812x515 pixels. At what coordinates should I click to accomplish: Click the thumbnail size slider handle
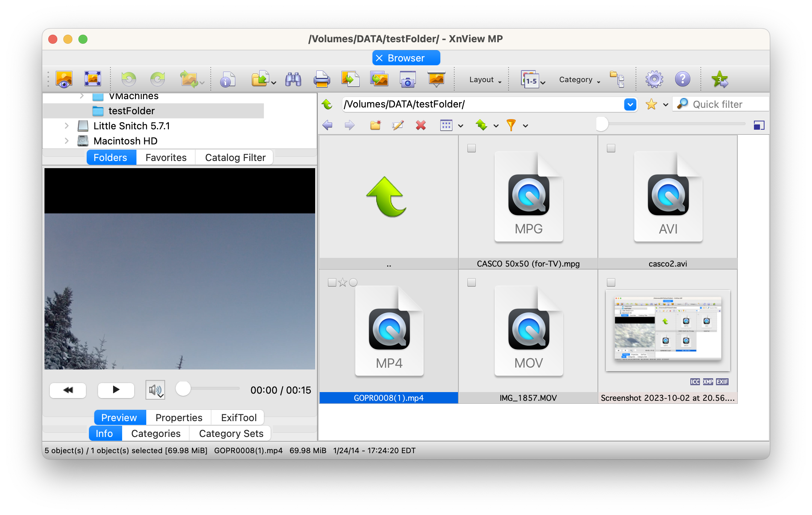[x=602, y=124]
